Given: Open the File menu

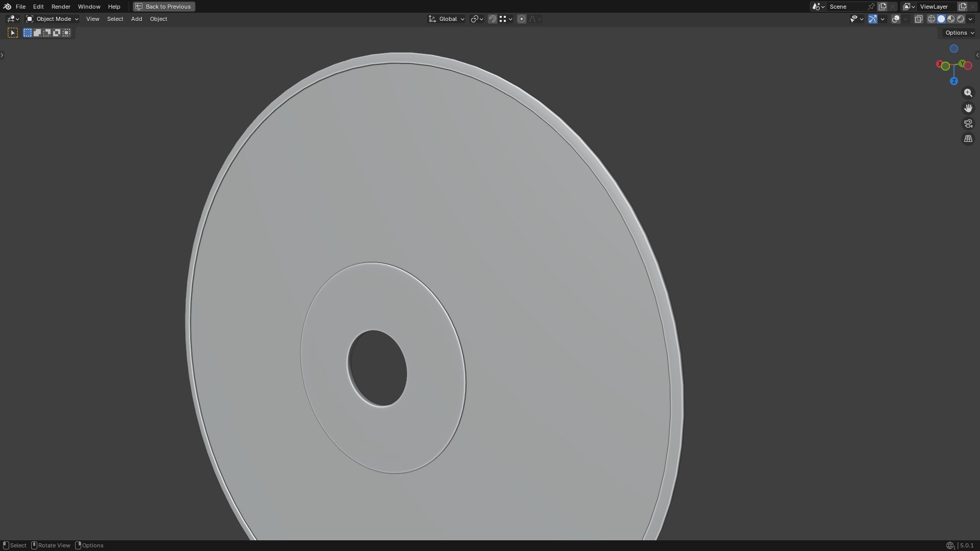Looking at the screenshot, I should [x=20, y=7].
